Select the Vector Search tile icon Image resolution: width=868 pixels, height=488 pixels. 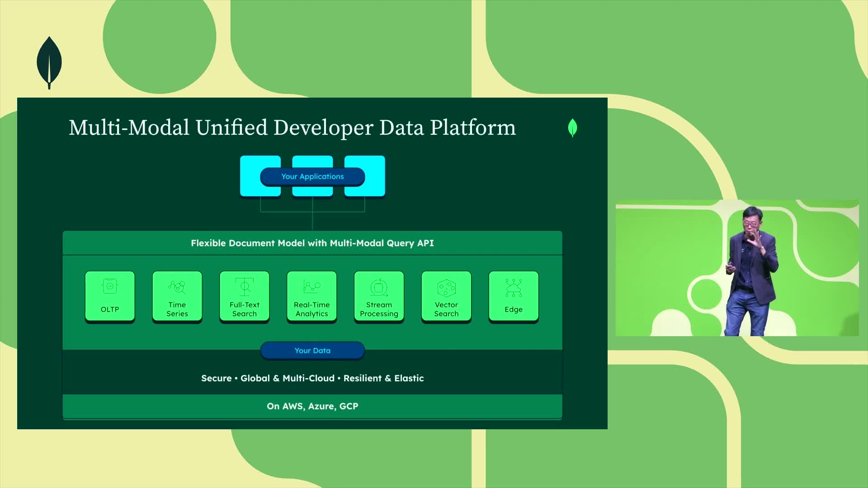(446, 287)
